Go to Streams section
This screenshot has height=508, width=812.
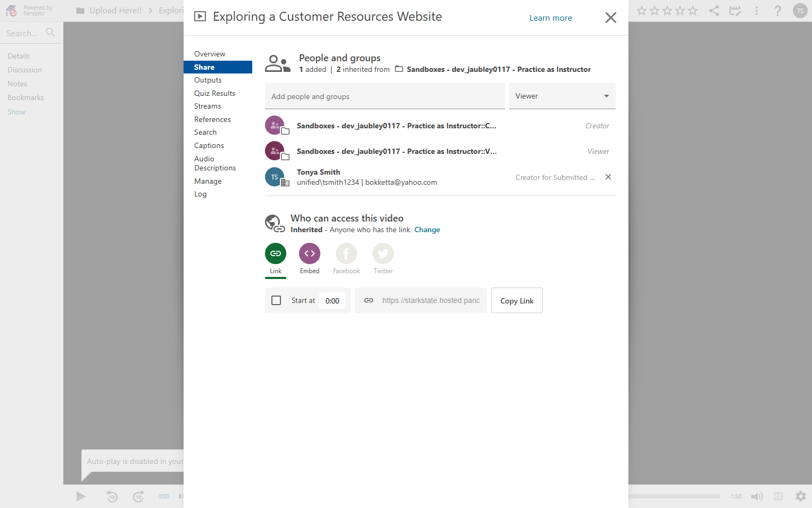[208, 106]
